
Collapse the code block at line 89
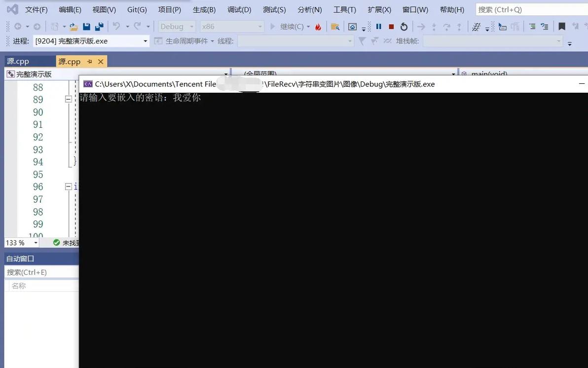(x=68, y=100)
